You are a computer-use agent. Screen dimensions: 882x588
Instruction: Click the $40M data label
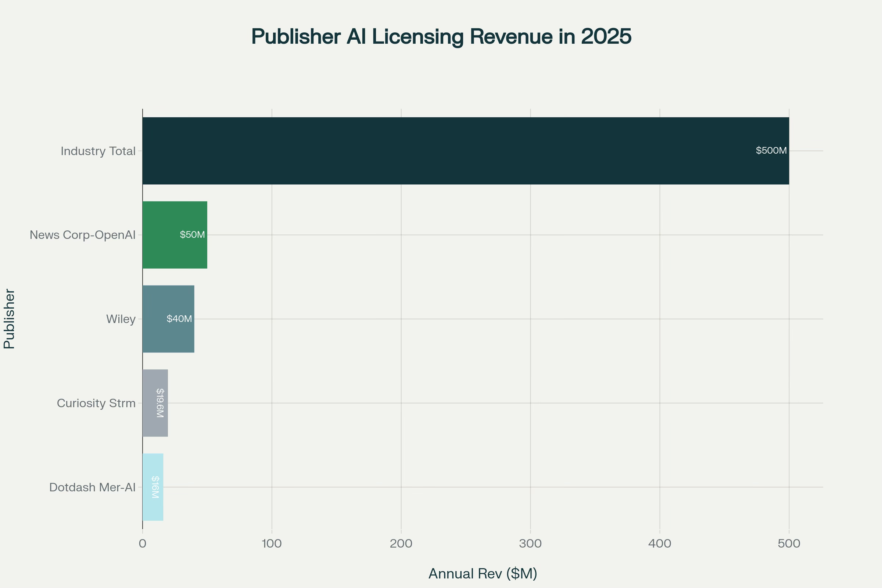pos(179,319)
